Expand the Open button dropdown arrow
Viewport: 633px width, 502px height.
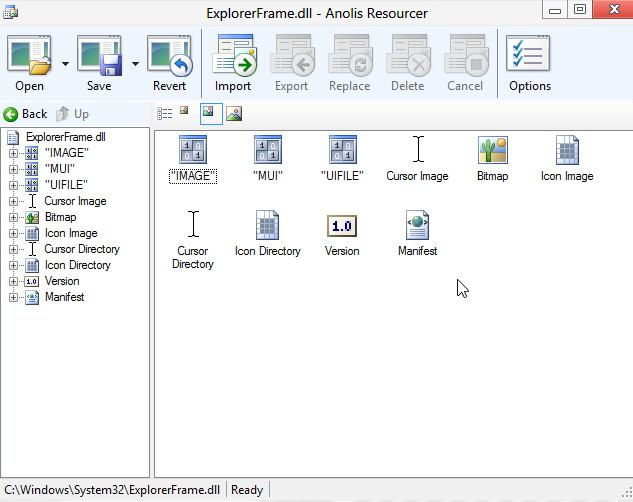65,64
